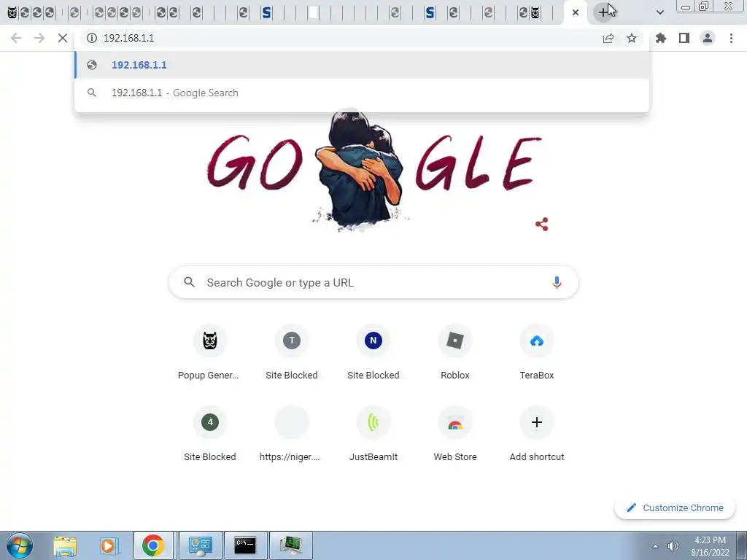The height and width of the screenshot is (560, 747).
Task: Switch to tab with blank white favicon
Action: click(x=313, y=13)
